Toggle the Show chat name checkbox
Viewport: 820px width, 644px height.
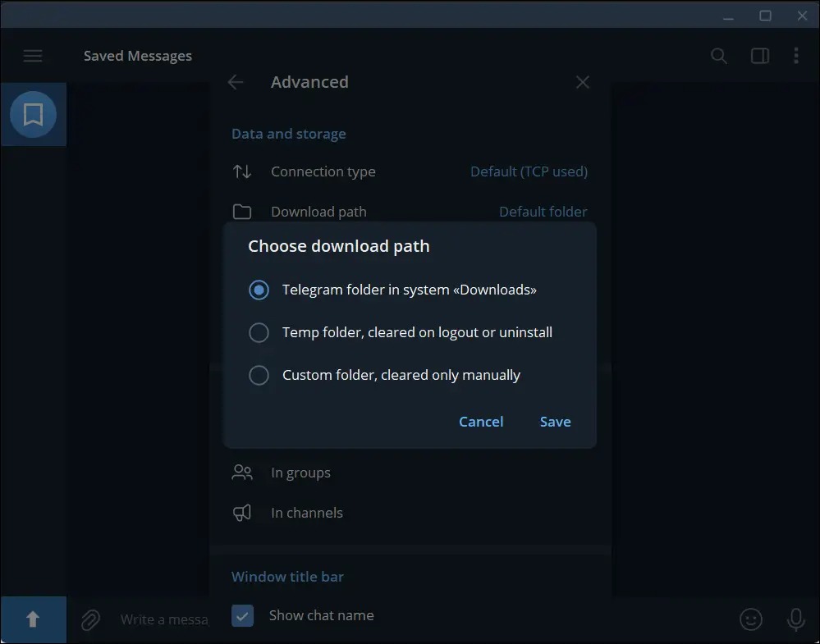click(242, 615)
